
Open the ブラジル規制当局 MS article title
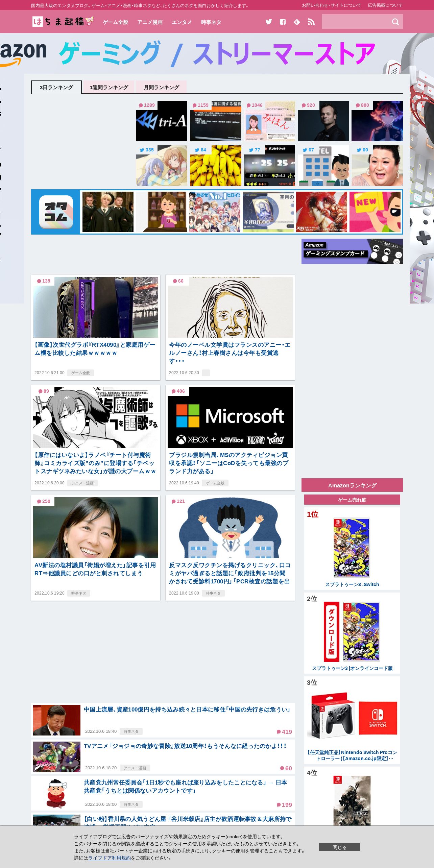coord(229,463)
